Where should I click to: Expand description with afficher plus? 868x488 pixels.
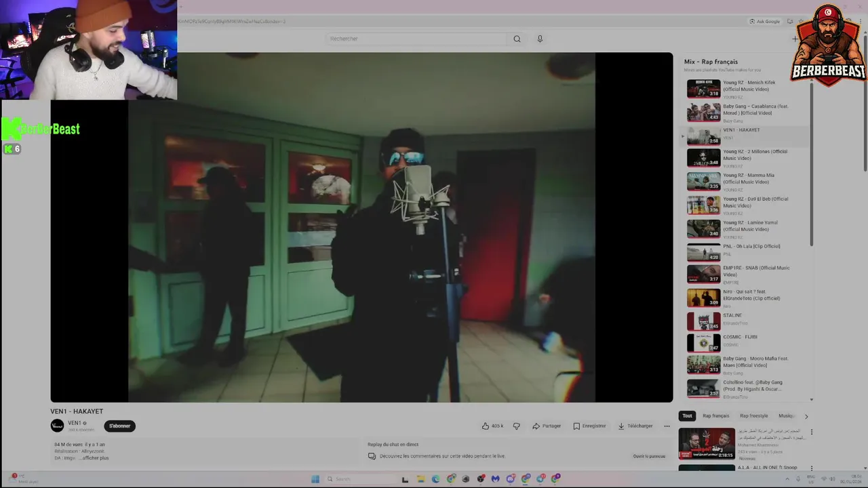point(96,458)
